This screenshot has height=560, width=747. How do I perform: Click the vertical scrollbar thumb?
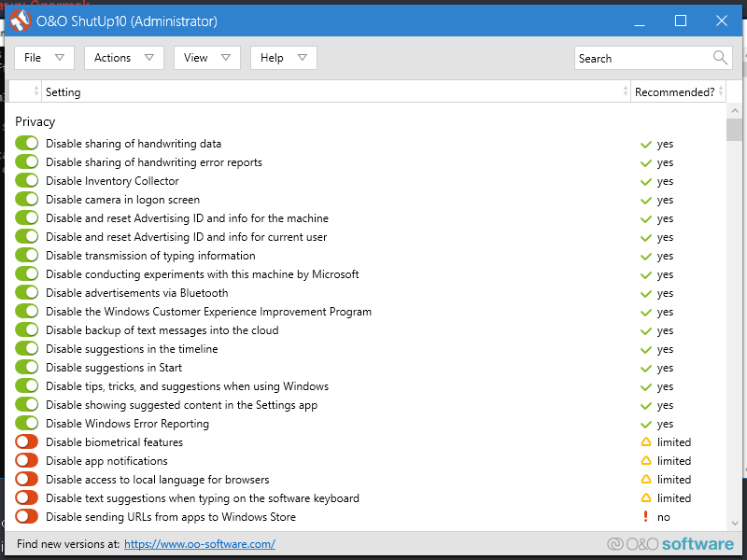click(734, 130)
